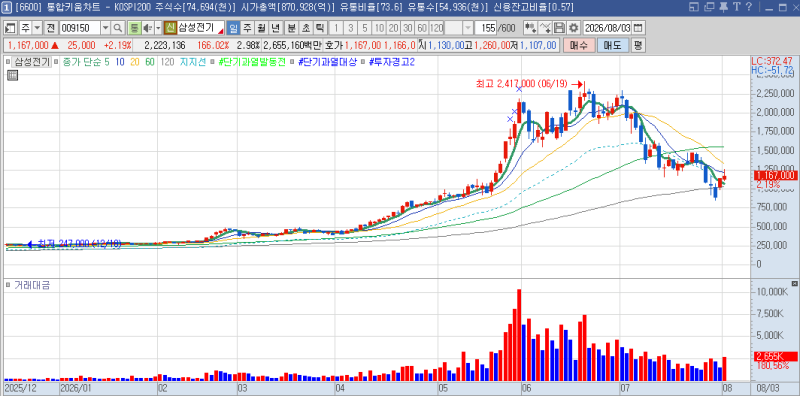Viewport: 800px width, 396px height.
Task: Click the title bar number 1 icon
Action: [x=7, y=7]
